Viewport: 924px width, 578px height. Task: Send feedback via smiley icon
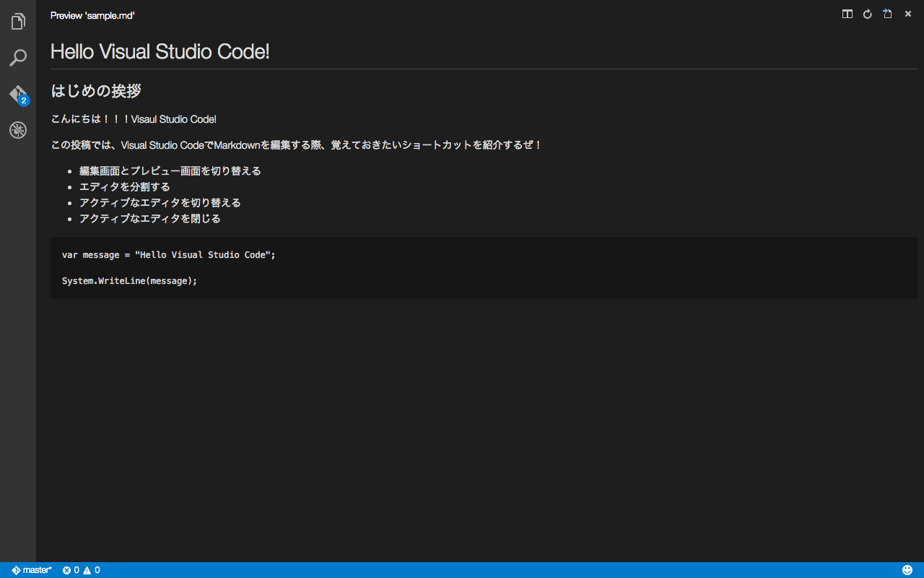[x=907, y=570]
